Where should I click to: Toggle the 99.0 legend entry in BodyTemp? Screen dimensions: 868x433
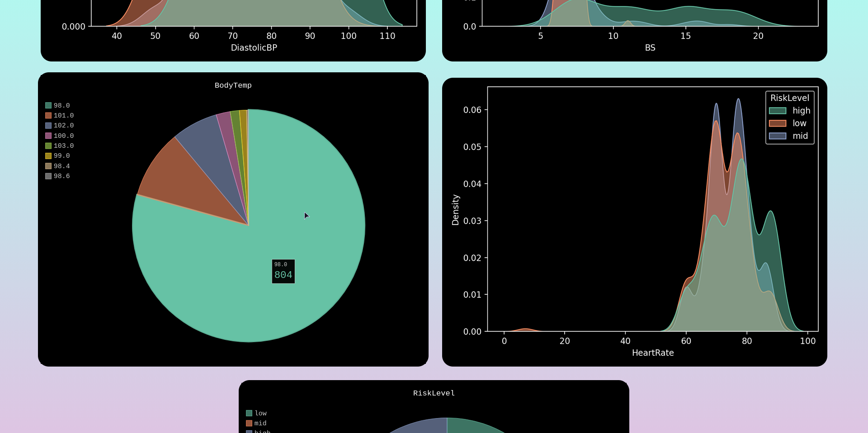pos(48,155)
